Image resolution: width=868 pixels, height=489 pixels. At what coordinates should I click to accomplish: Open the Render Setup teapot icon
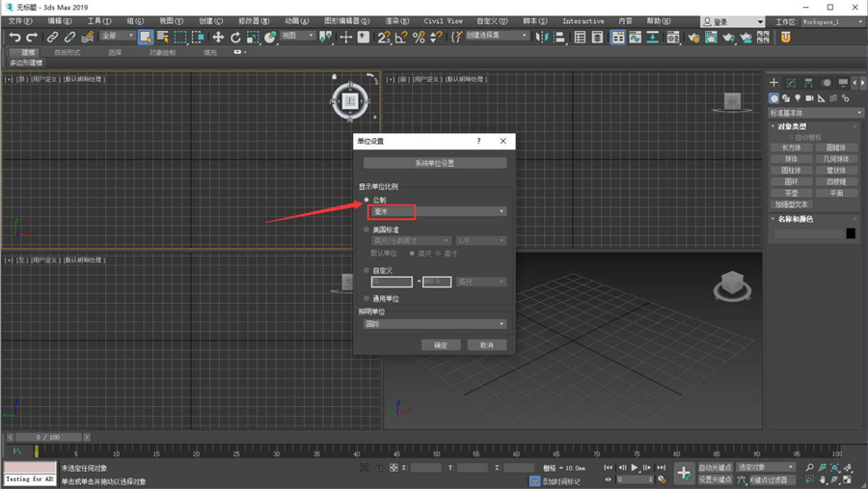693,37
